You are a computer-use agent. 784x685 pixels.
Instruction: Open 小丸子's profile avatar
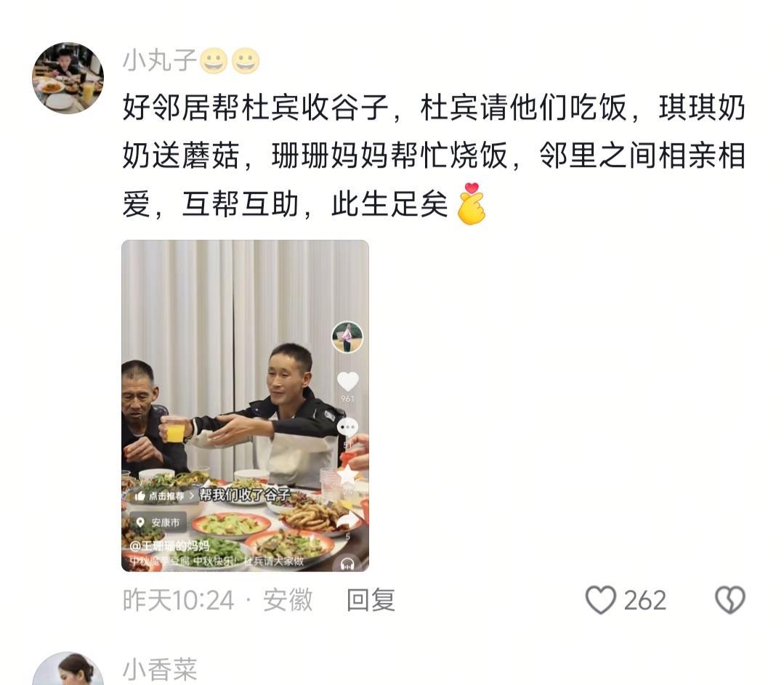68,78
